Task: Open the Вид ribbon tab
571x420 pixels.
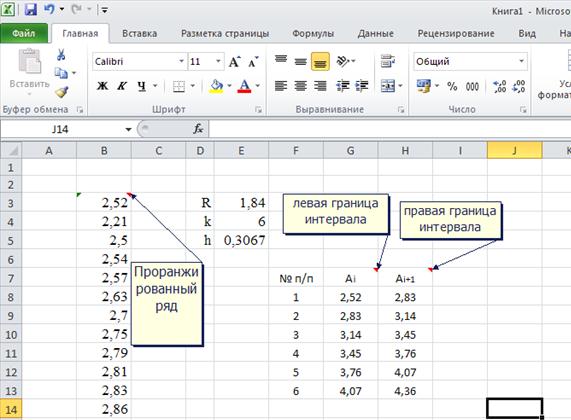Action: click(x=527, y=34)
